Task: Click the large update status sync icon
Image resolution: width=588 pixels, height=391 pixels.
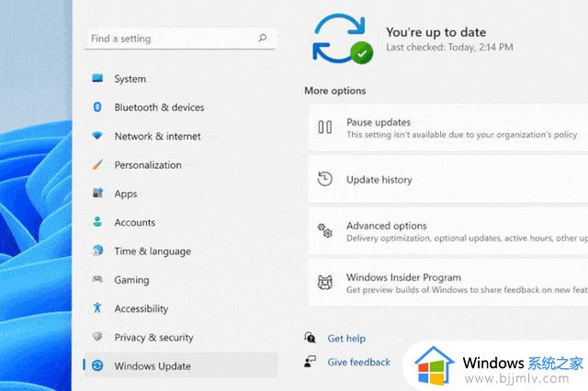Action: [x=342, y=39]
